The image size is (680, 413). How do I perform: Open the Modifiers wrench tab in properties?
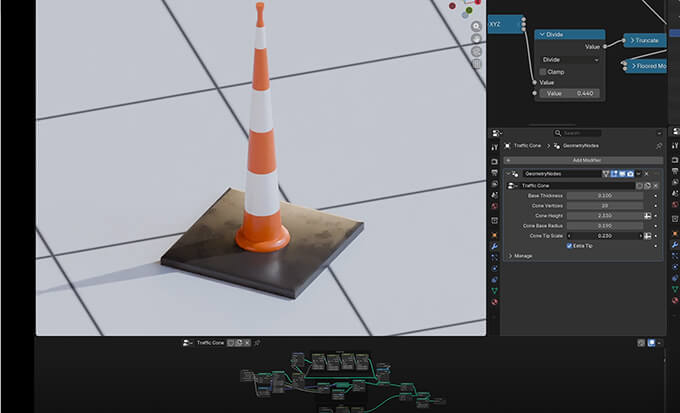tap(494, 245)
